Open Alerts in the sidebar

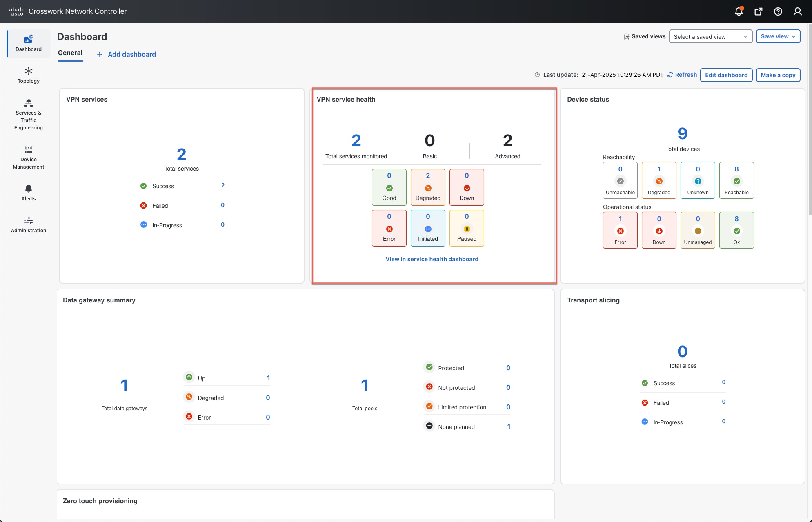click(x=29, y=193)
